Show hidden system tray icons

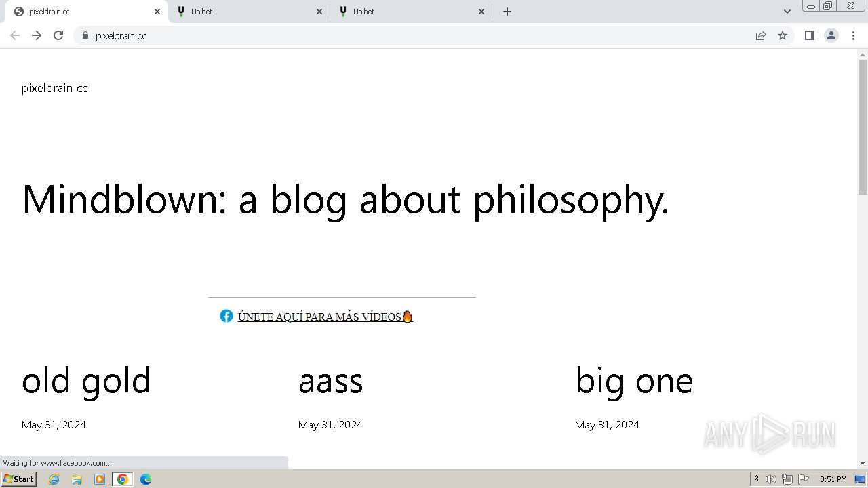coord(756,479)
